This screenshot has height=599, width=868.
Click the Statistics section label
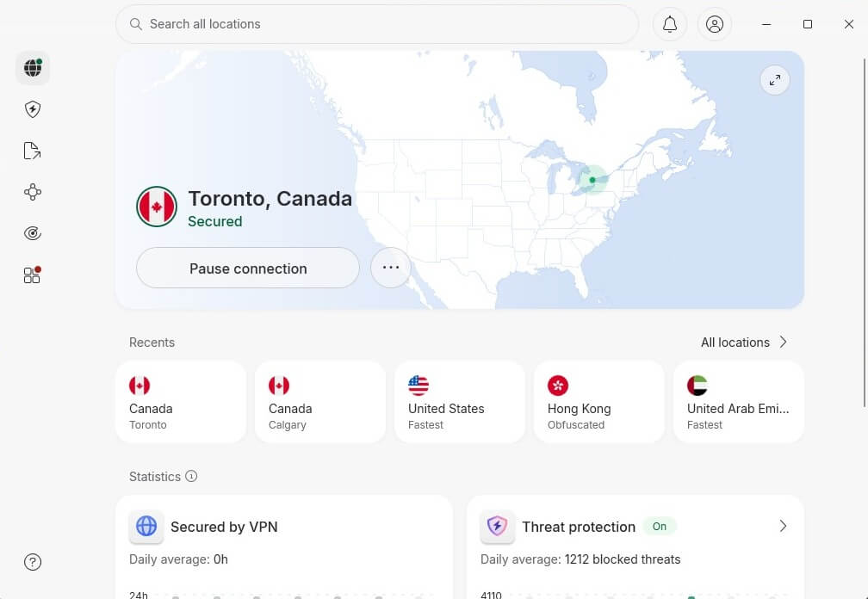[x=155, y=477]
